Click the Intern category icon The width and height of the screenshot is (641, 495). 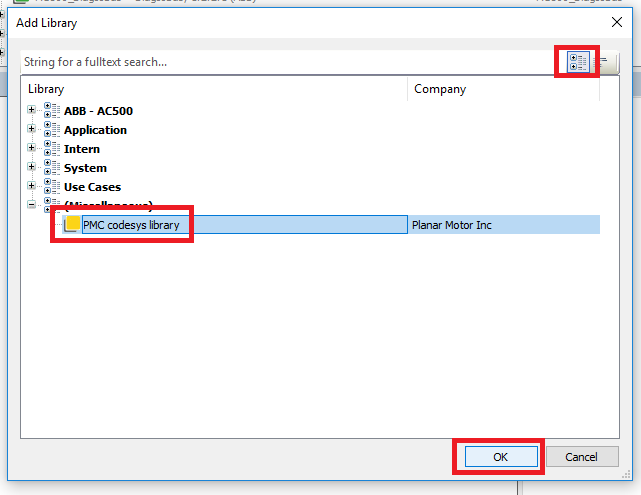(x=52, y=148)
